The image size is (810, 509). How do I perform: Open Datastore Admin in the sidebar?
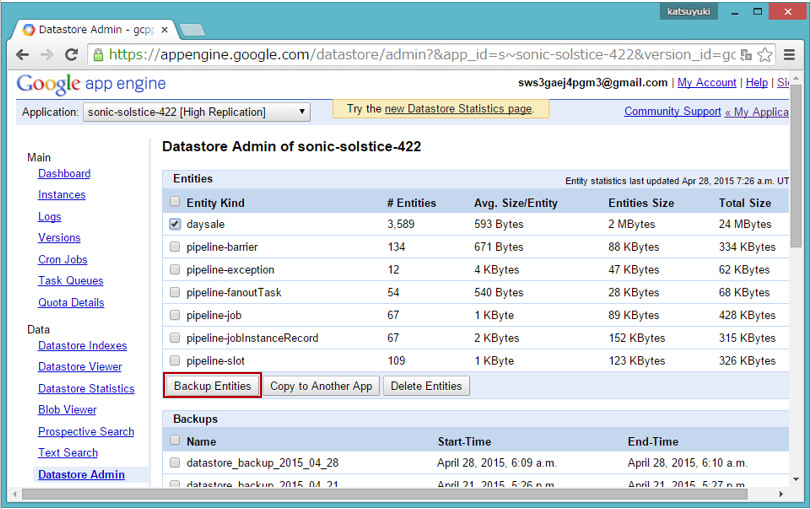pyautogui.click(x=81, y=474)
